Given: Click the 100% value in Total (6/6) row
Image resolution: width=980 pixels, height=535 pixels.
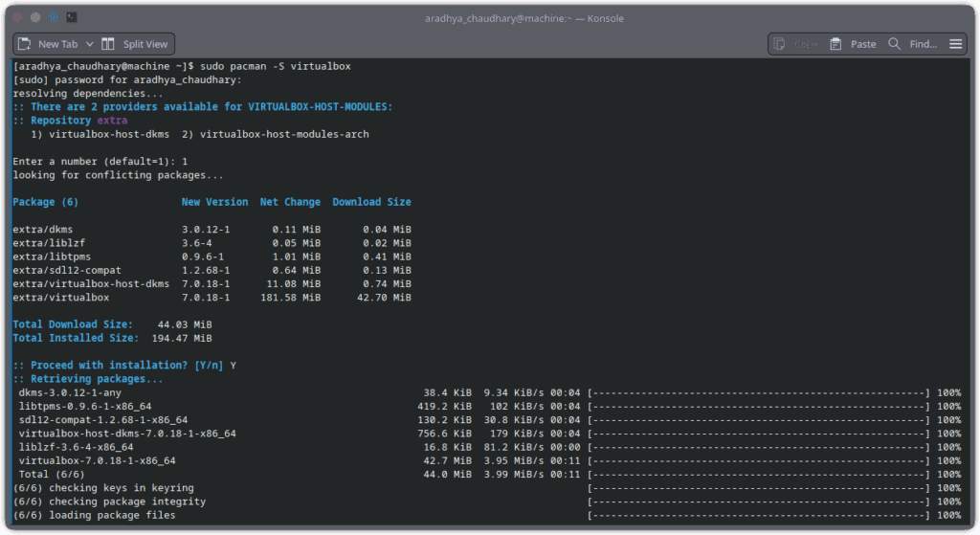Looking at the screenshot, I should (948, 475).
